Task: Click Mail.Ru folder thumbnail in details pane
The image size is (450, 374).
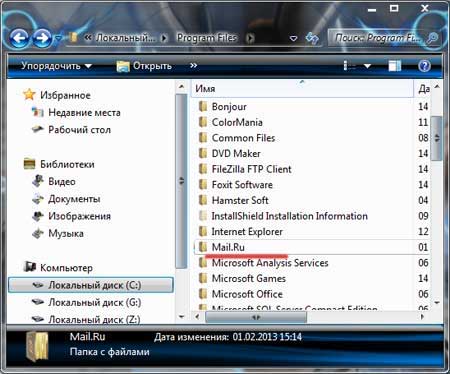Action: click(37, 347)
